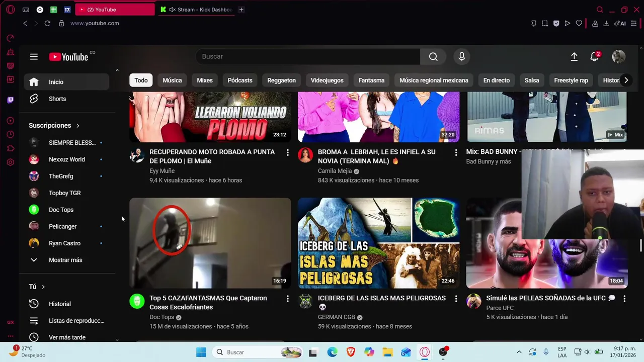644x362 pixels.
Task: Open options for ICEBERG DE LAS ISLAS video
Action: (456, 298)
